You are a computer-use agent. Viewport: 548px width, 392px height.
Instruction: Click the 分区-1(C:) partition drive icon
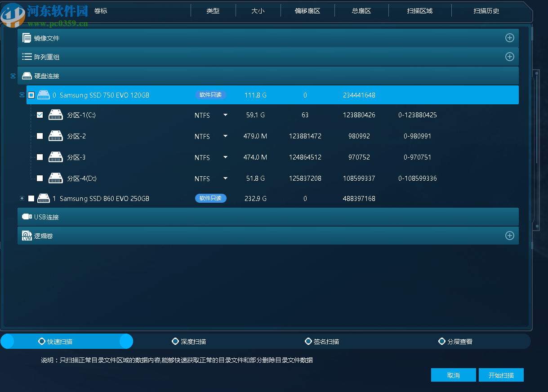[x=56, y=115]
